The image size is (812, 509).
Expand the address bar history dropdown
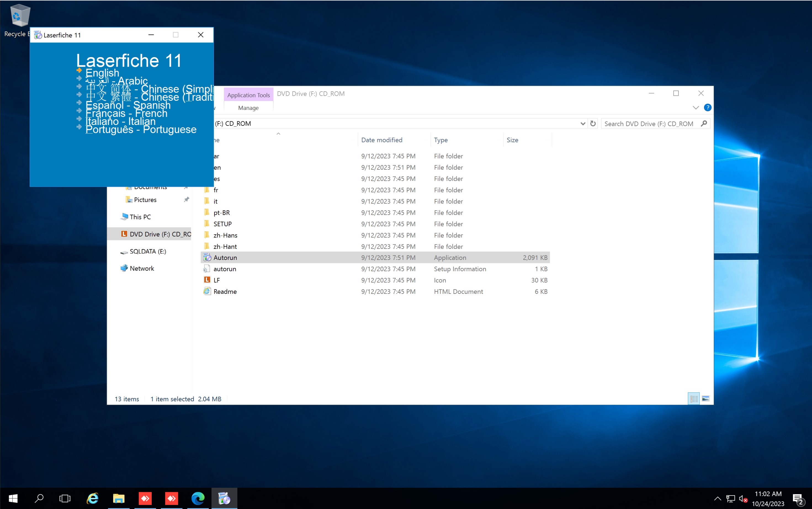coord(583,124)
